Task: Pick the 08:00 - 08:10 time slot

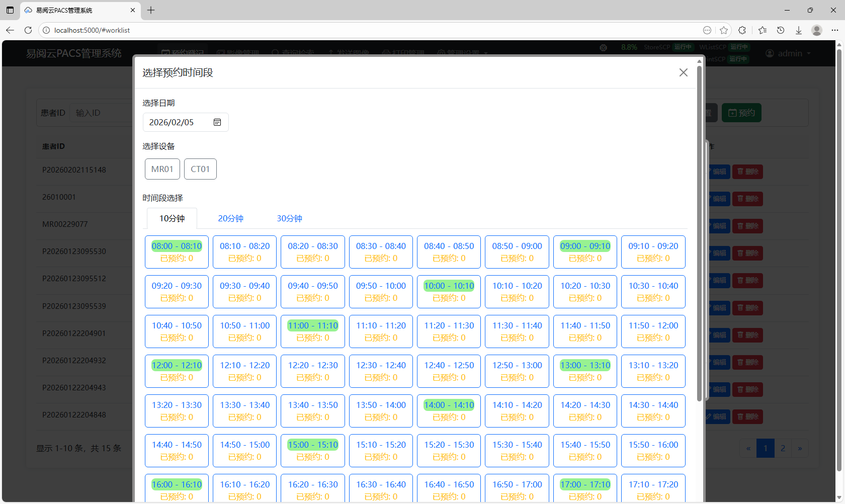Action: (x=177, y=251)
